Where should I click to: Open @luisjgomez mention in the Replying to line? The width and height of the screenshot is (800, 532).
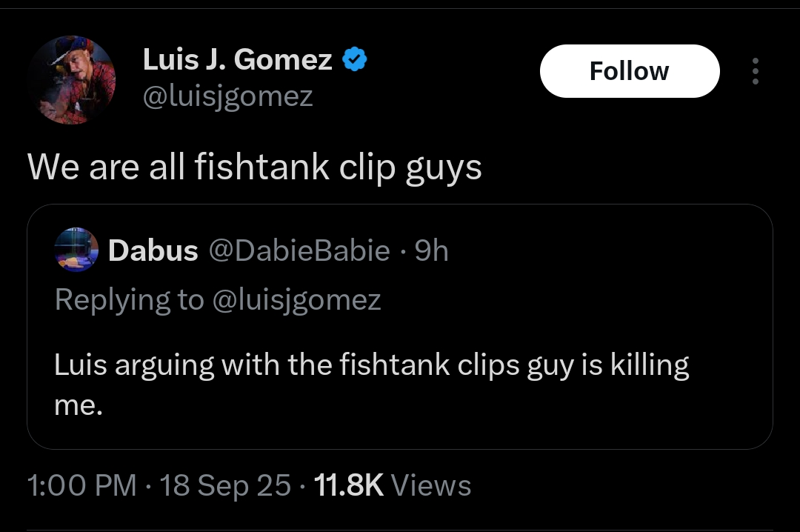(x=296, y=299)
